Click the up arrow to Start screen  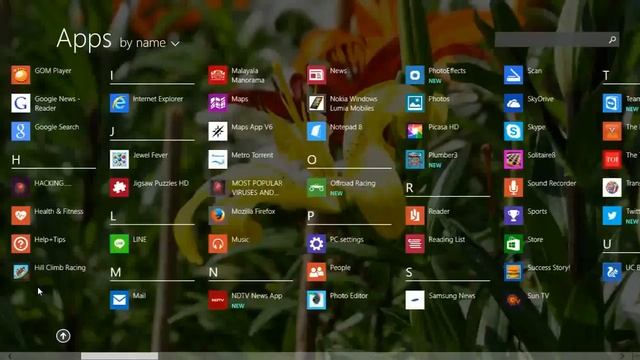tap(63, 336)
